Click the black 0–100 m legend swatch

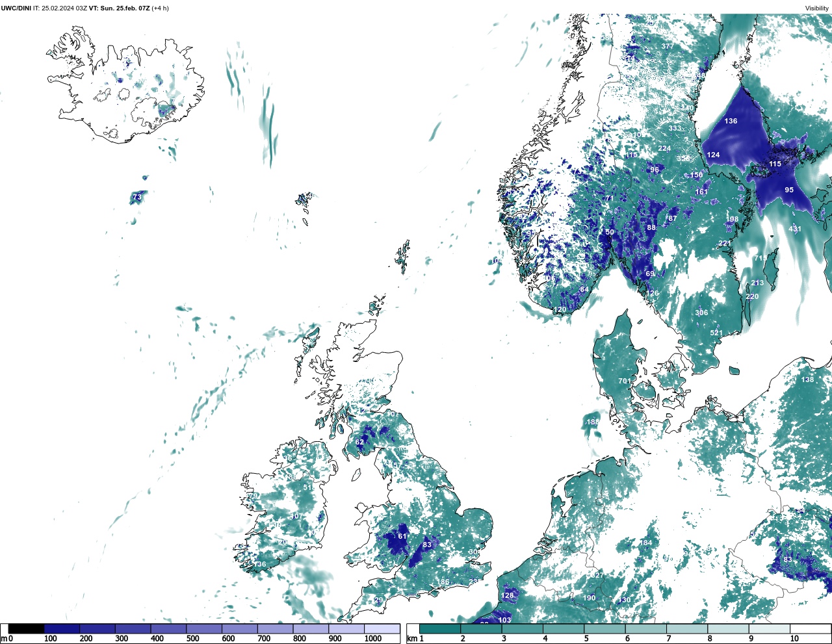click(x=26, y=629)
